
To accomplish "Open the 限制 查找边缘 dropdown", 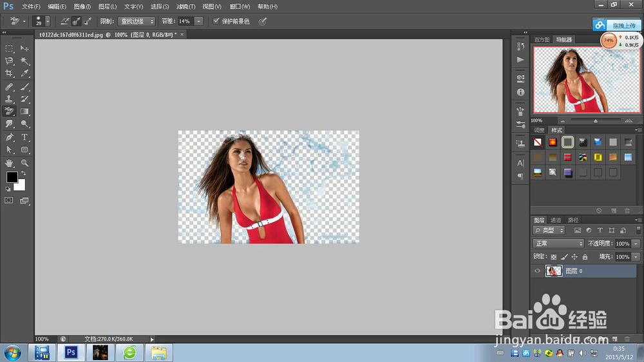I will click(x=137, y=21).
